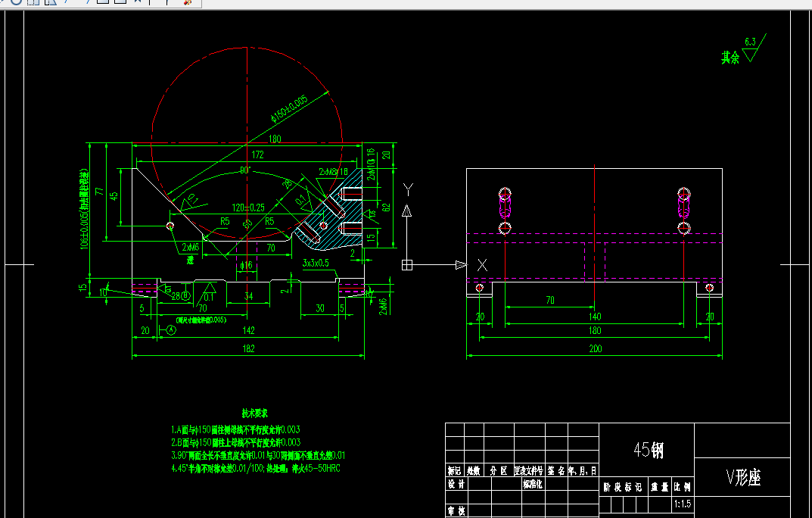Select the 3x3x0.5 groove callout
Viewport: 812px width, 518px height.
click(316, 263)
